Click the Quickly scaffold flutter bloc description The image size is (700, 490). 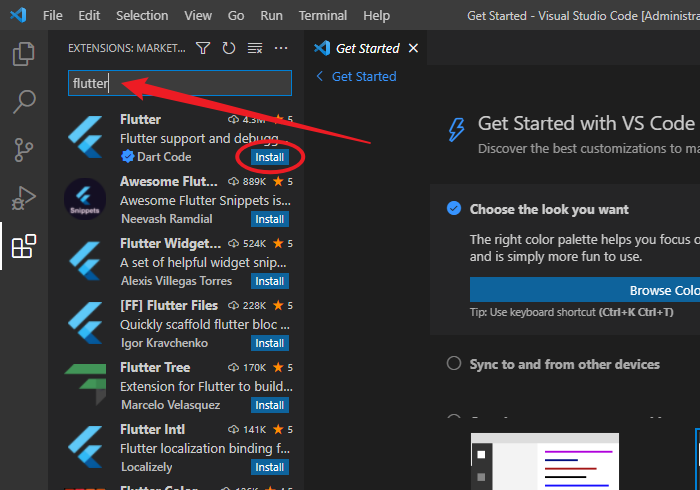click(x=204, y=324)
